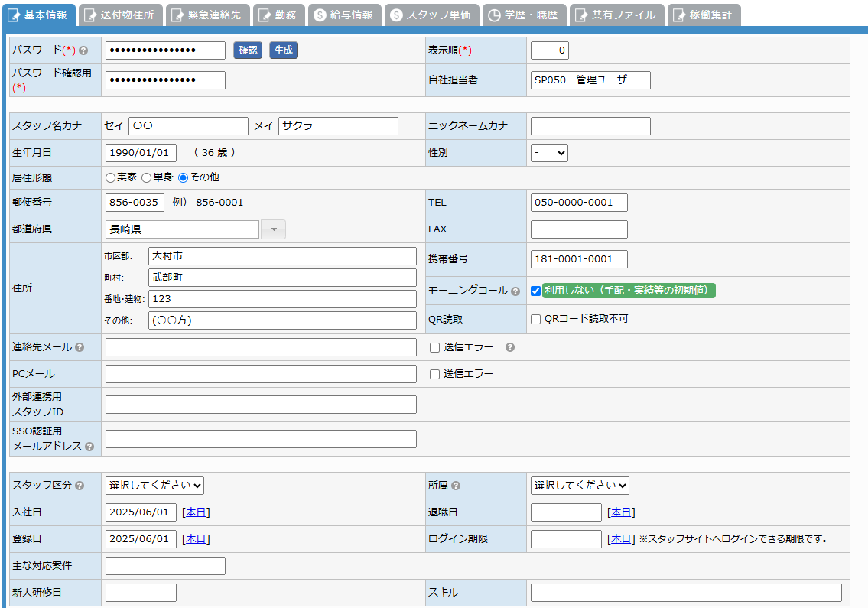Image resolution: width=868 pixels, height=608 pixels.
Task: Enable QRコード読取不可 checkbox
Action: (535, 319)
